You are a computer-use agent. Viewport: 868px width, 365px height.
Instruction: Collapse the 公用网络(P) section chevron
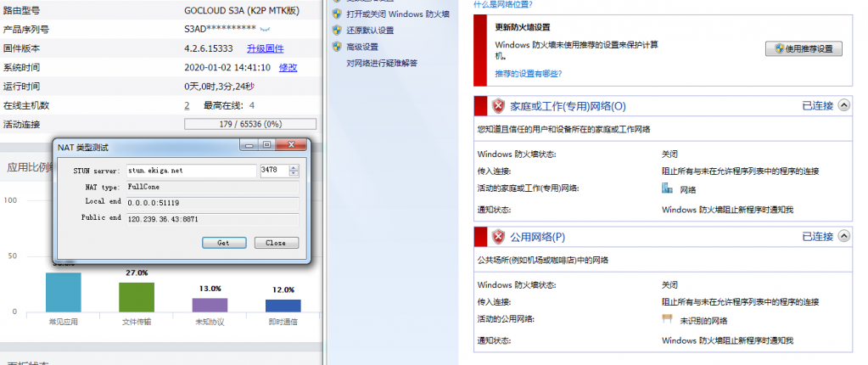[x=843, y=237]
